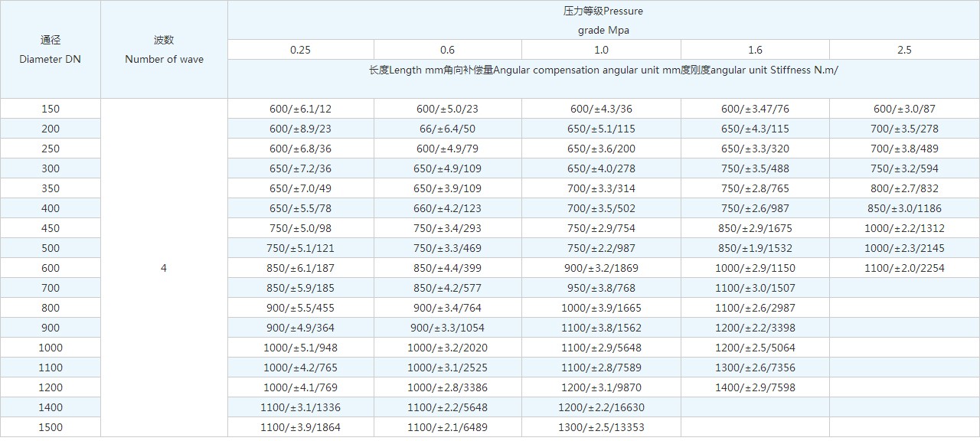Select the 2.5 pressure column header
Screen dimensions: 980x441
[904, 50]
